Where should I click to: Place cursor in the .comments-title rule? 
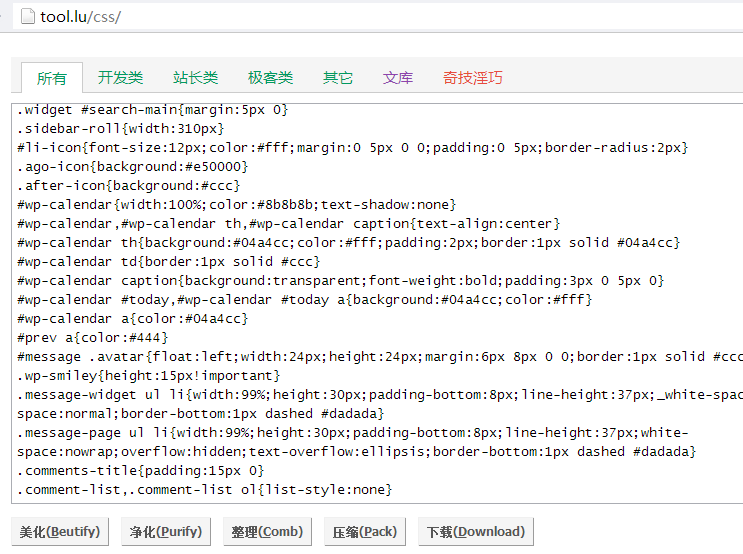[140, 470]
